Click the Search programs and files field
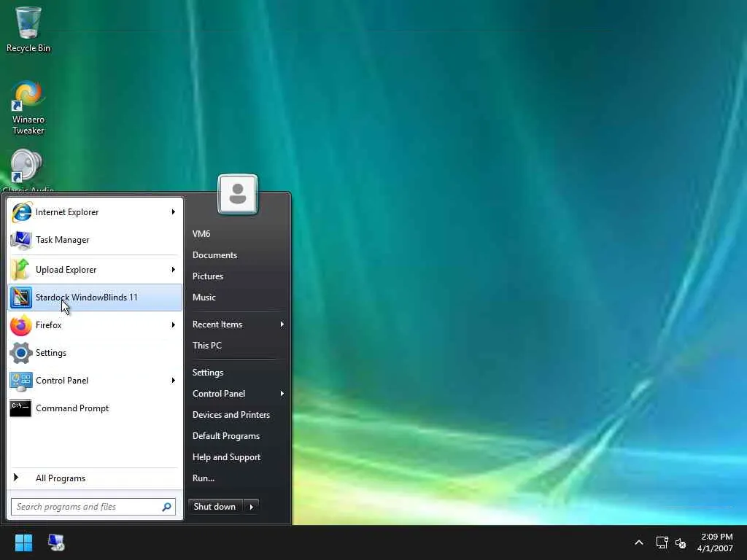The width and height of the screenshot is (747, 560). (x=93, y=507)
